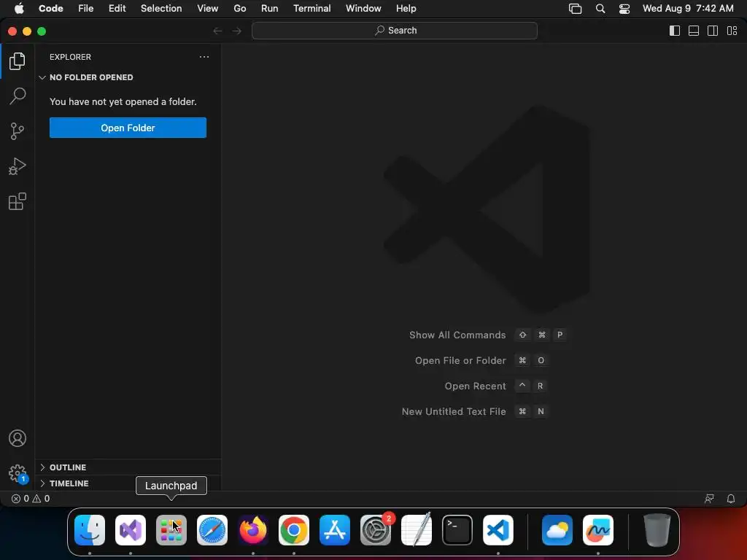Open the Code application menu
The width and height of the screenshot is (747, 560).
(51, 9)
